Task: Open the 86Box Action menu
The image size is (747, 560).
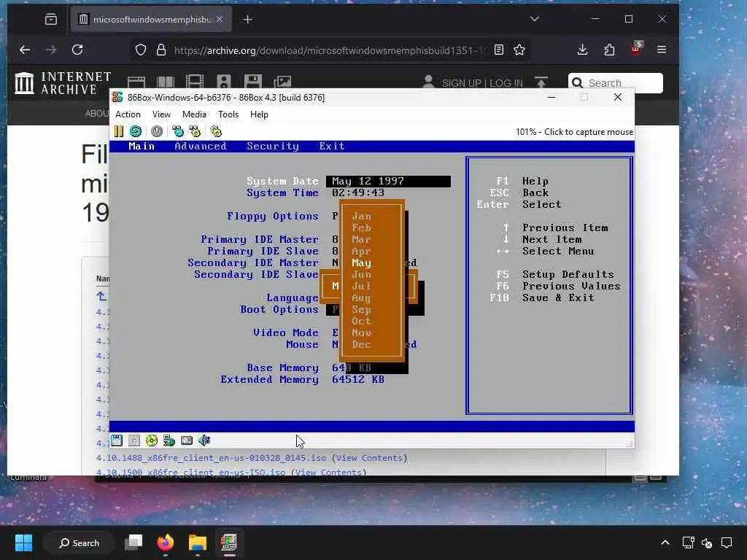Action: click(128, 114)
